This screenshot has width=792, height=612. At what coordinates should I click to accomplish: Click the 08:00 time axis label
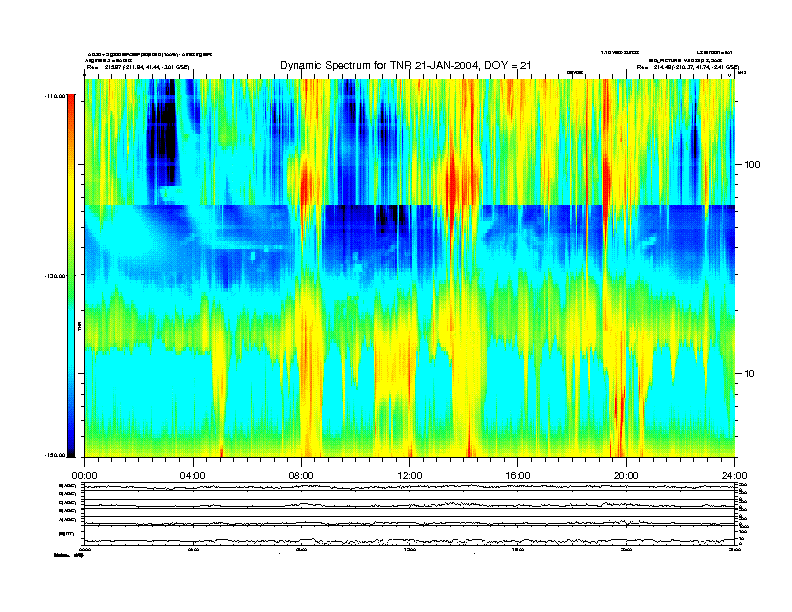[x=301, y=476]
